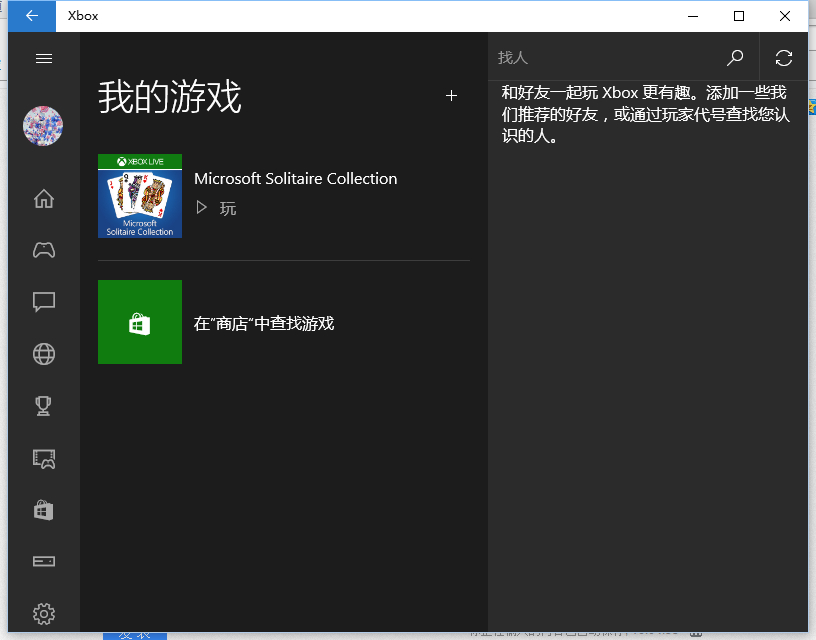Click the search magnifier icon
Viewport: 816px width, 640px height.
[x=735, y=57]
